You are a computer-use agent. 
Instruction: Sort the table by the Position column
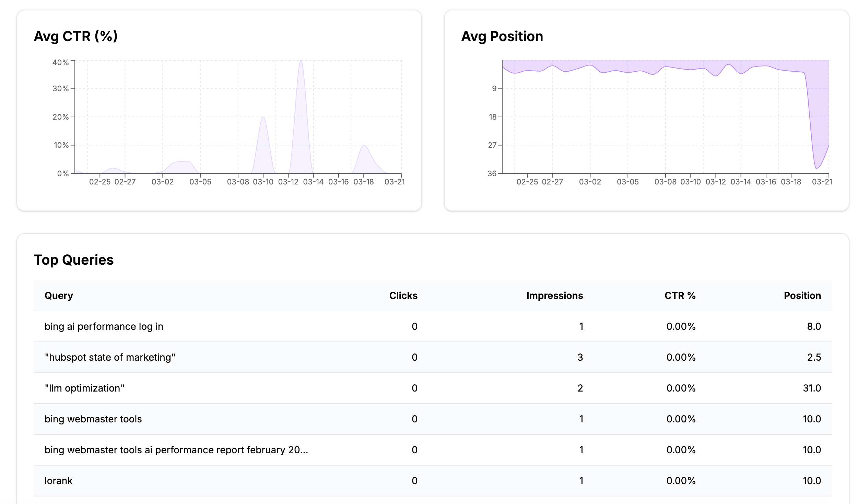[x=803, y=296]
